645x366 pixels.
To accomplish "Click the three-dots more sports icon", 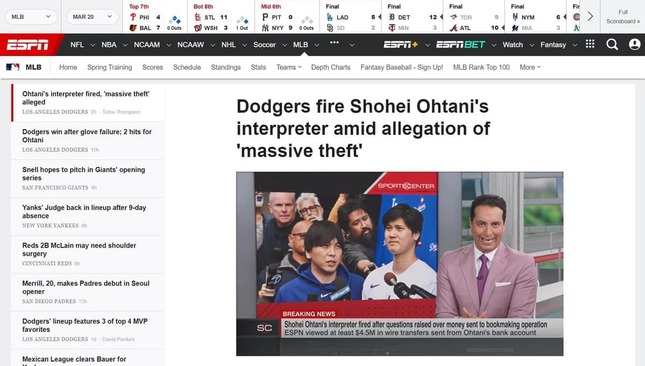I will (334, 42).
